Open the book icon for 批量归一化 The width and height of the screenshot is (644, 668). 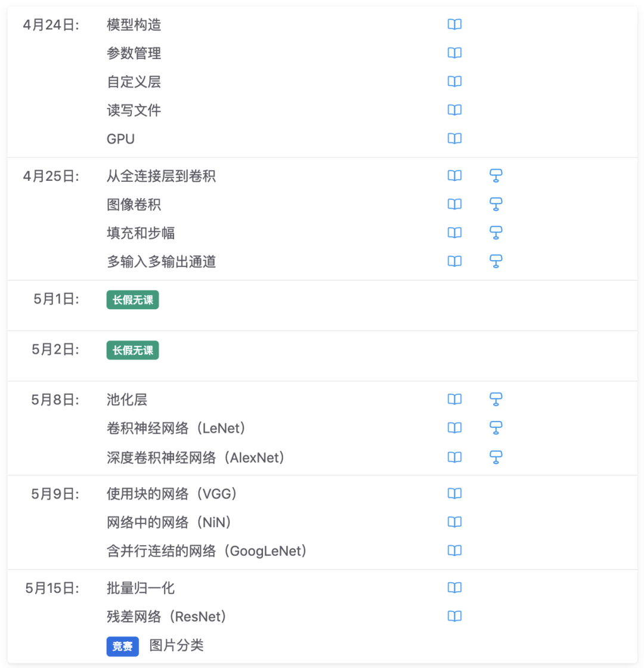pyautogui.click(x=454, y=587)
